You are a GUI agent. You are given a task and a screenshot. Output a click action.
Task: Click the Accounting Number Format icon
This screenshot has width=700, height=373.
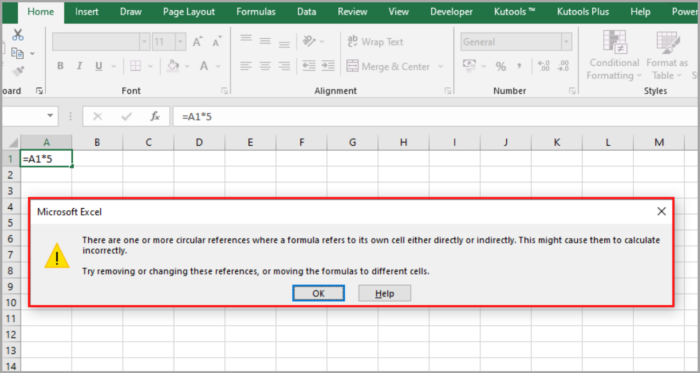469,66
